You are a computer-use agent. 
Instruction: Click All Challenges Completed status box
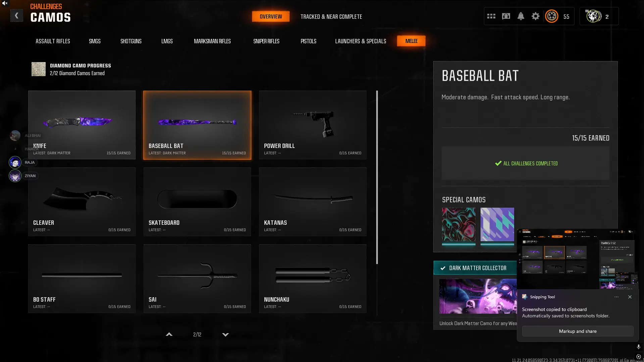tap(526, 163)
